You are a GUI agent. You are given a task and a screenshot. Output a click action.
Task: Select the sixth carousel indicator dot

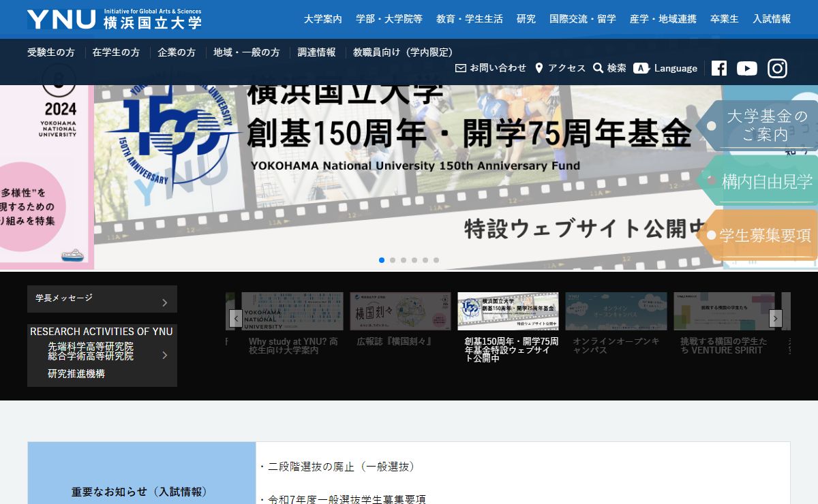pyautogui.click(x=436, y=260)
